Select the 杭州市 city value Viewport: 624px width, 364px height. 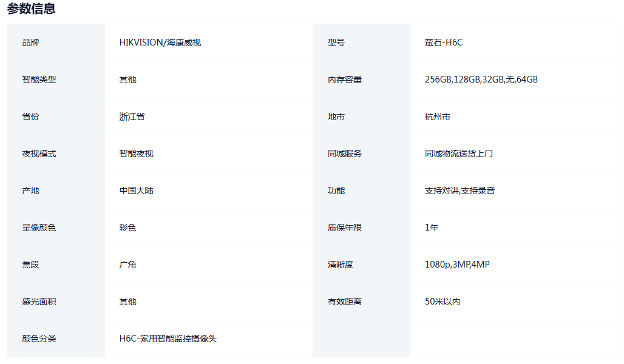click(437, 116)
